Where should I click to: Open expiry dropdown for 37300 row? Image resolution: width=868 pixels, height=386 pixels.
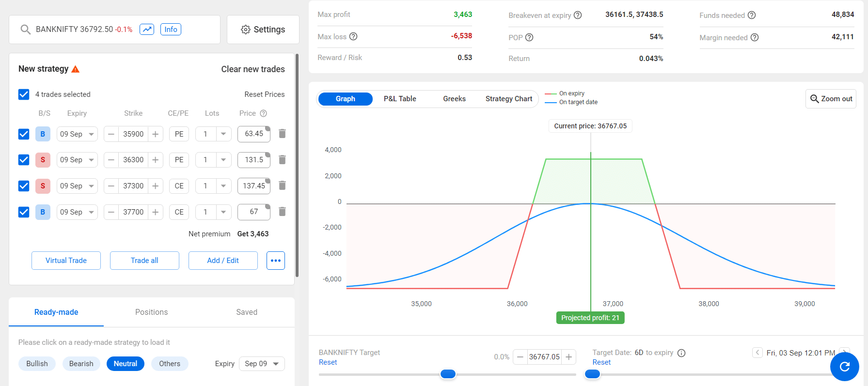77,186
